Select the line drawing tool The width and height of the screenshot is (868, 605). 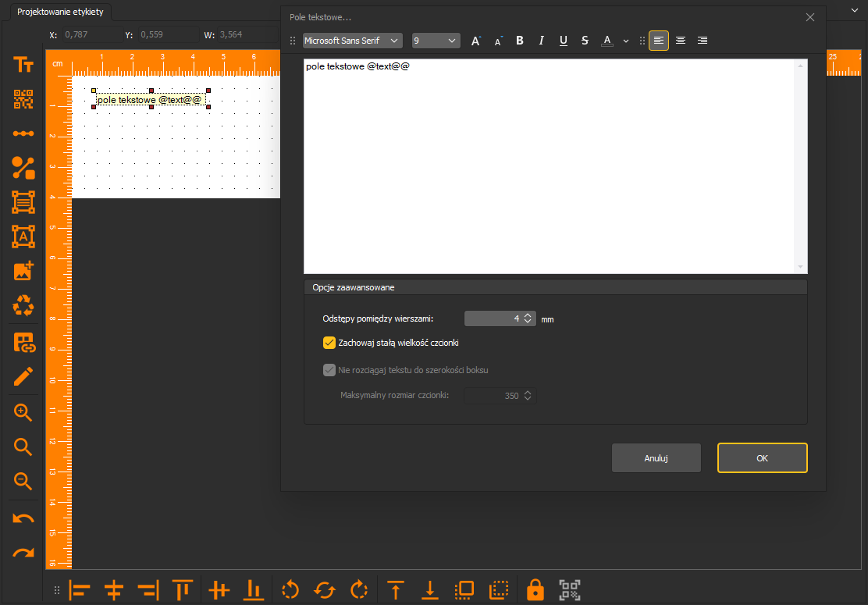click(x=23, y=133)
